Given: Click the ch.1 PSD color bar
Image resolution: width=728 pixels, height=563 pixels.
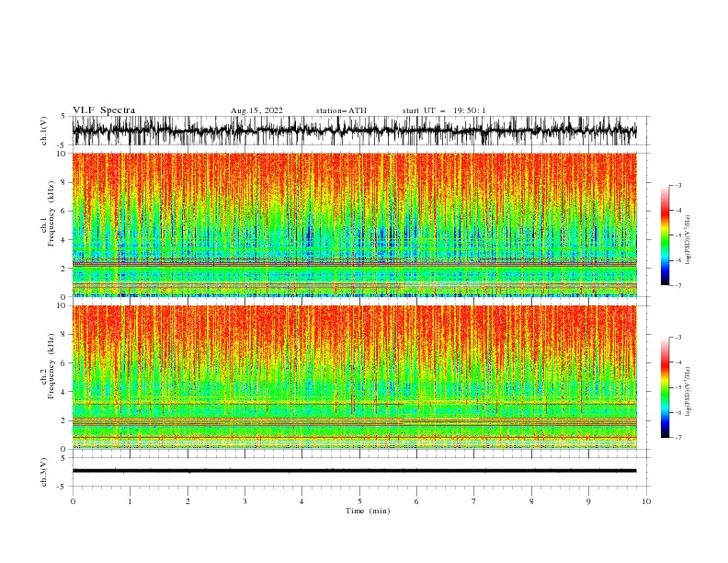Looking at the screenshot, I should [x=665, y=235].
